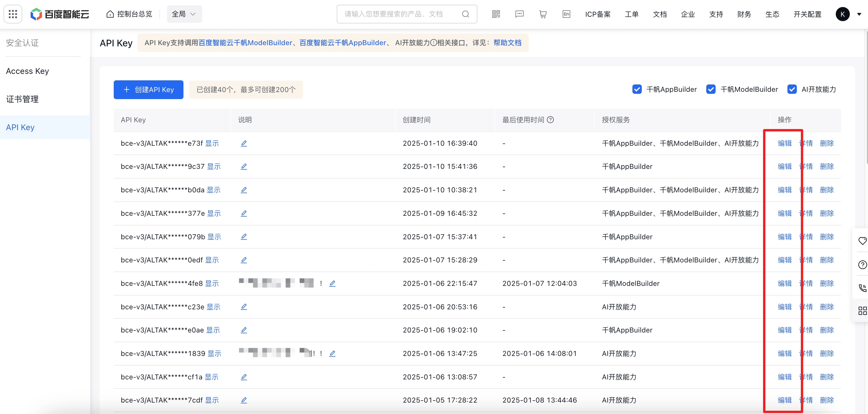This screenshot has width=868, height=414.
Task: Edit description pencil for key cf1a
Action: pos(244,377)
